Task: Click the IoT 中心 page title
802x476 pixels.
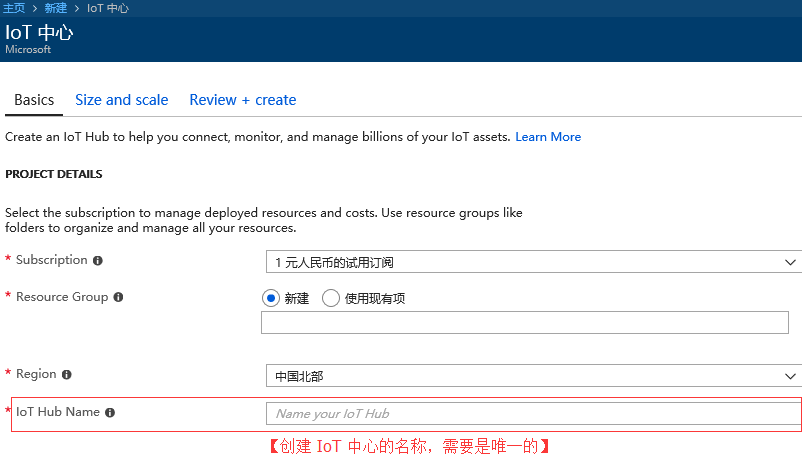Action: click(39, 32)
